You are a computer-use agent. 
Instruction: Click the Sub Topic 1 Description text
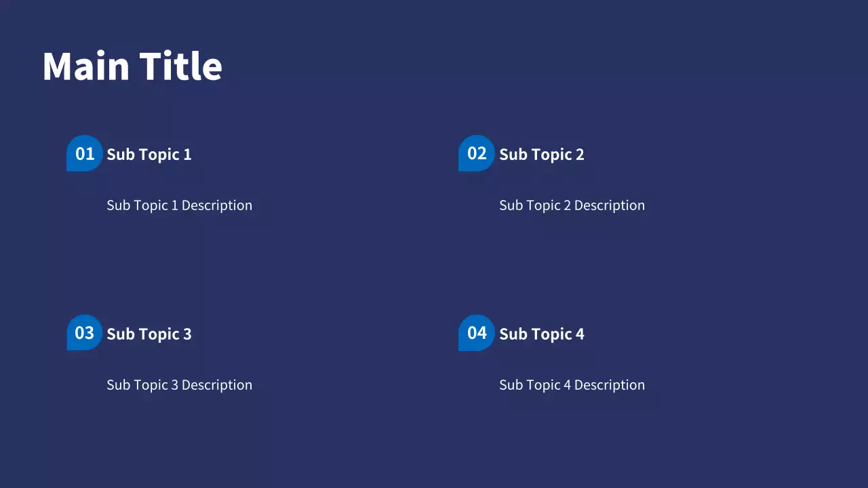click(x=179, y=205)
